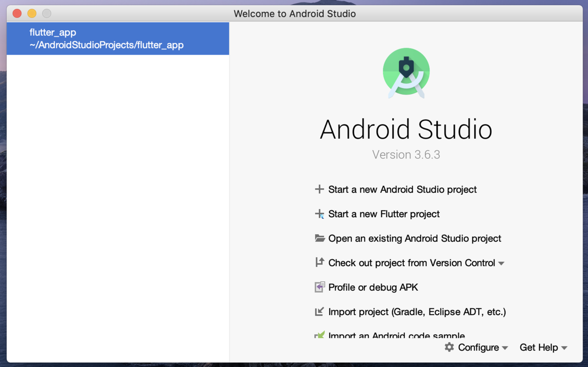Screen dimensions: 588x367
Task: Select Profile or debug APK
Action: 373,287
